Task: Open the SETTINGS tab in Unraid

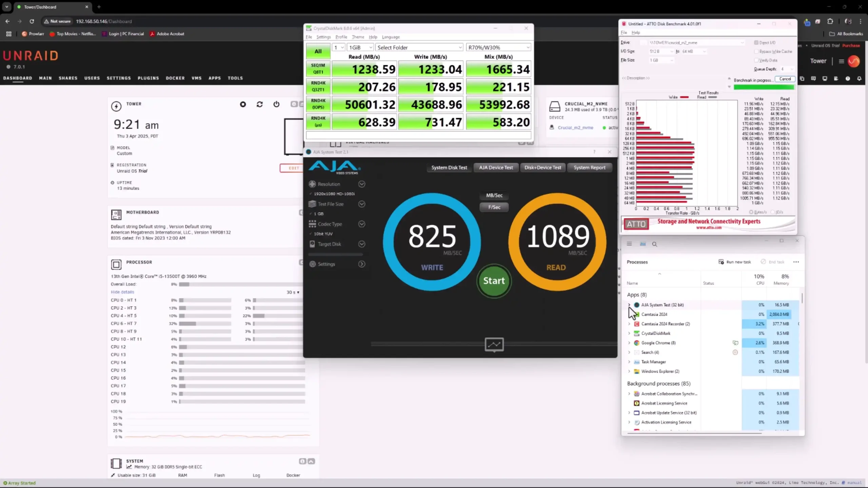Action: [x=119, y=78]
